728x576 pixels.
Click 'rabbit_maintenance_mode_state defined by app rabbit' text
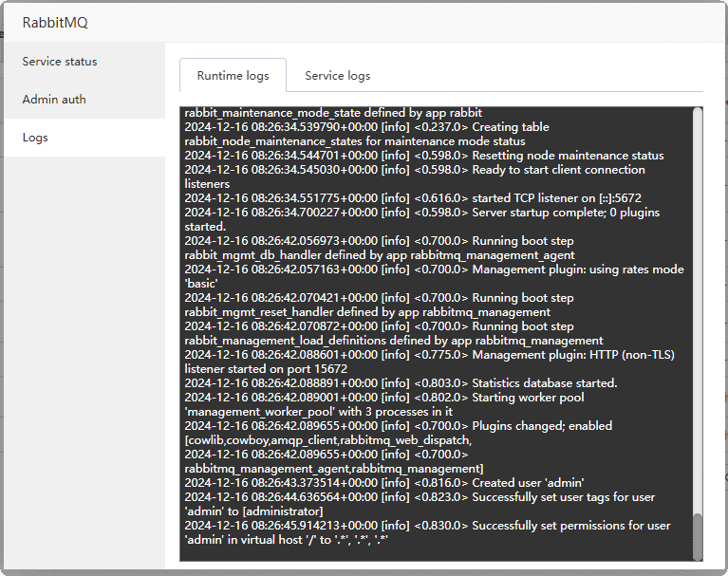333,113
